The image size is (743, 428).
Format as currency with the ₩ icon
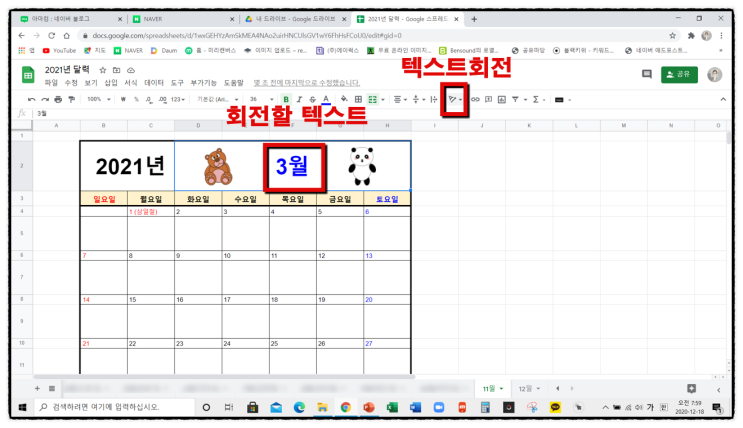[123, 100]
